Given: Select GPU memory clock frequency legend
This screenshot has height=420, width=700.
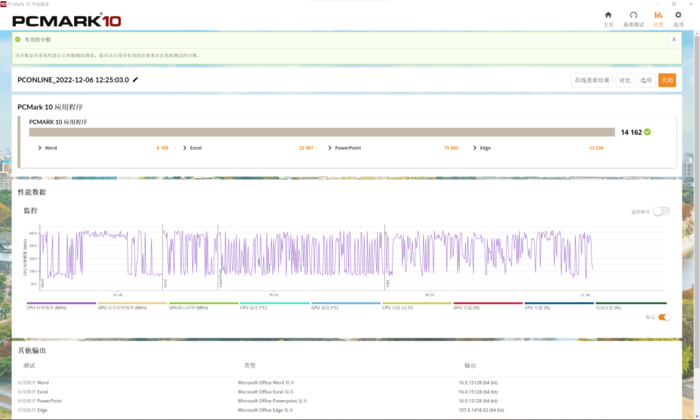Looking at the screenshot, I should 132,306.
